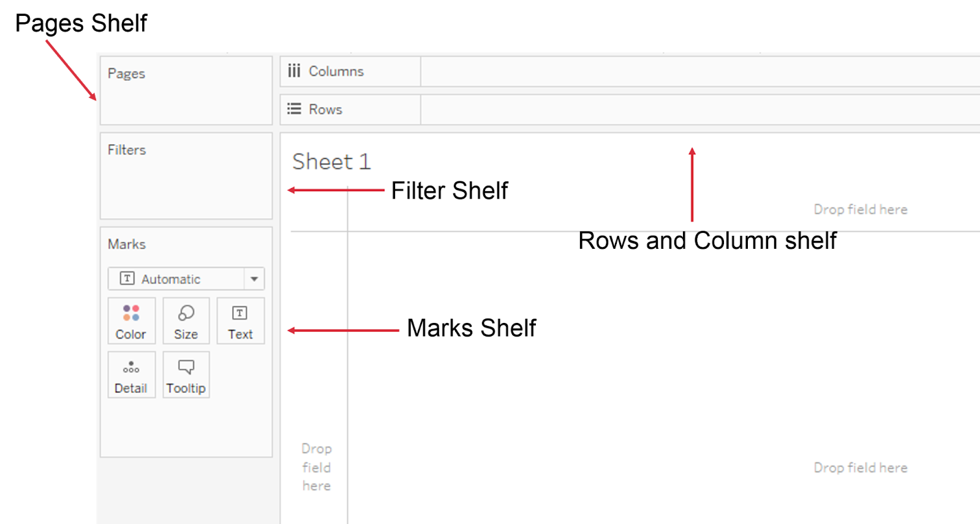Click the Columns shelf label

point(336,72)
